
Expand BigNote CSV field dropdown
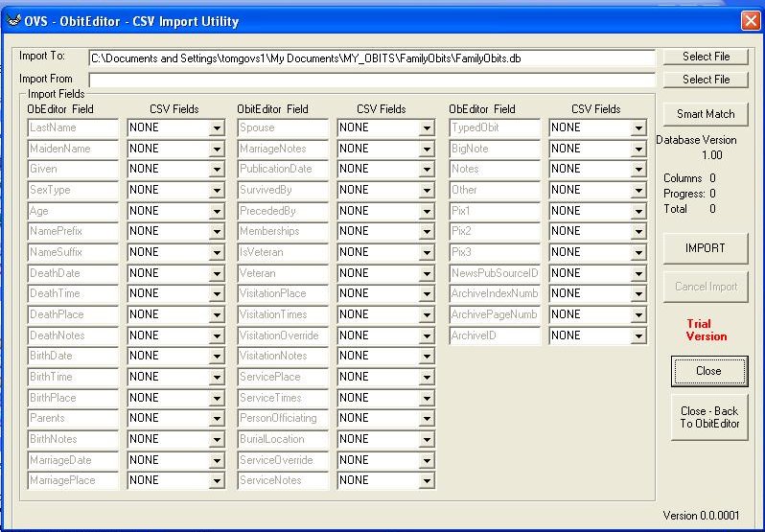tap(638, 150)
